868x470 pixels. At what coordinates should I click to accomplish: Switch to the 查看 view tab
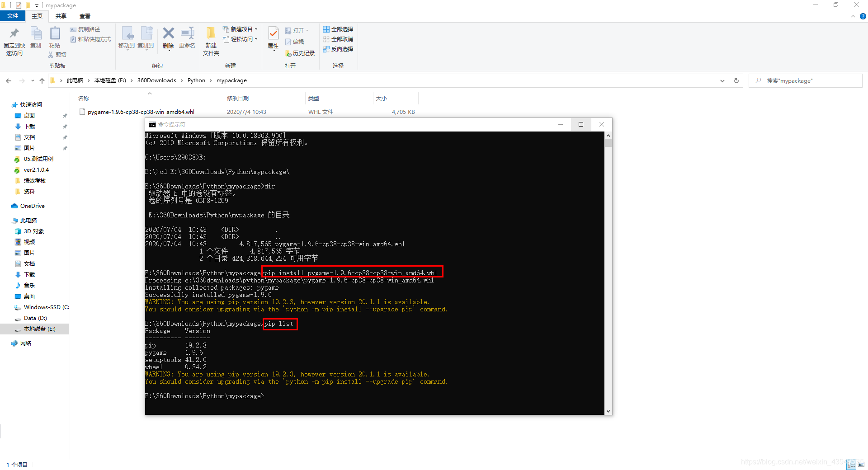tap(85, 16)
